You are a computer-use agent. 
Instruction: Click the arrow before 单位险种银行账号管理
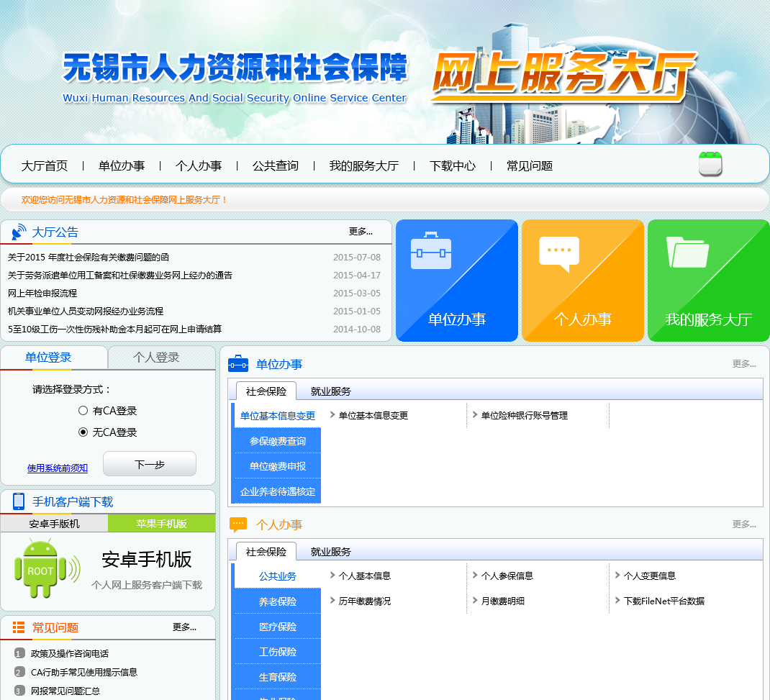(475, 415)
